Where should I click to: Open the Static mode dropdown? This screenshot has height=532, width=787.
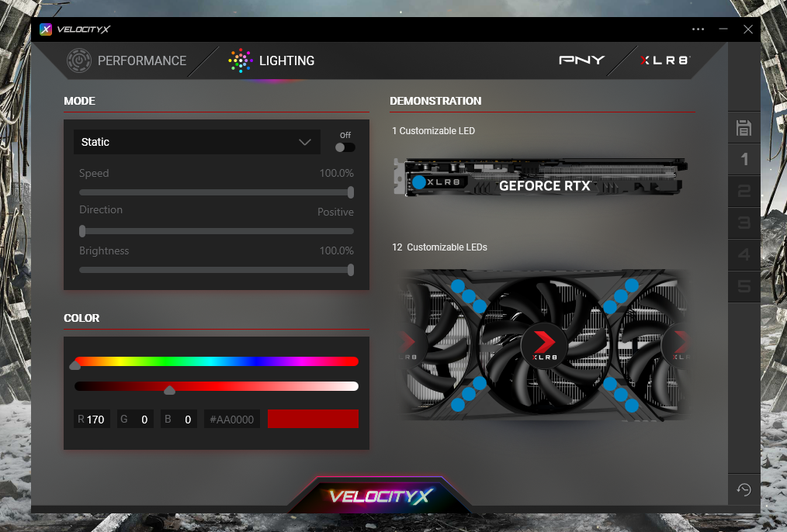coord(197,142)
